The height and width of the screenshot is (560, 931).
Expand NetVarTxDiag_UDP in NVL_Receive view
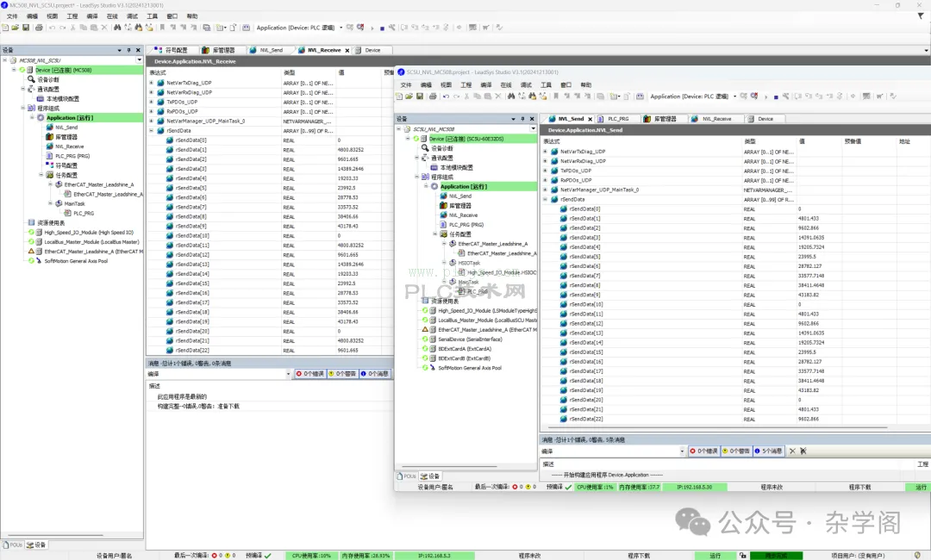(152, 83)
